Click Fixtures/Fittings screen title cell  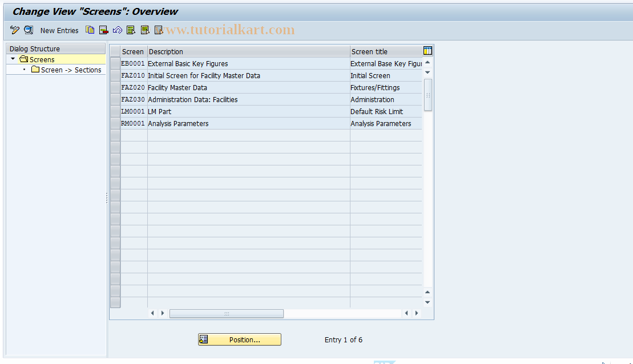click(x=386, y=87)
